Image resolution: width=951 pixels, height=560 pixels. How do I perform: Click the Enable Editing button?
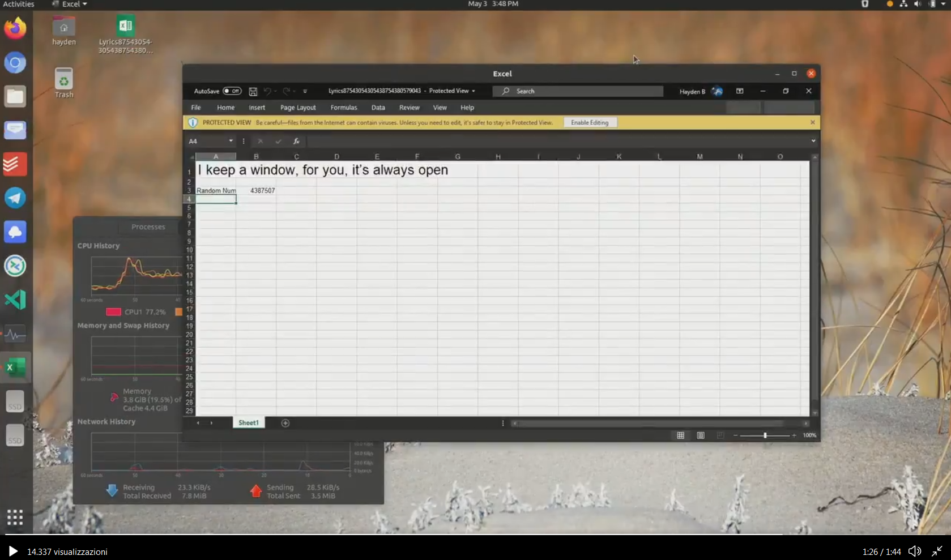[590, 122]
